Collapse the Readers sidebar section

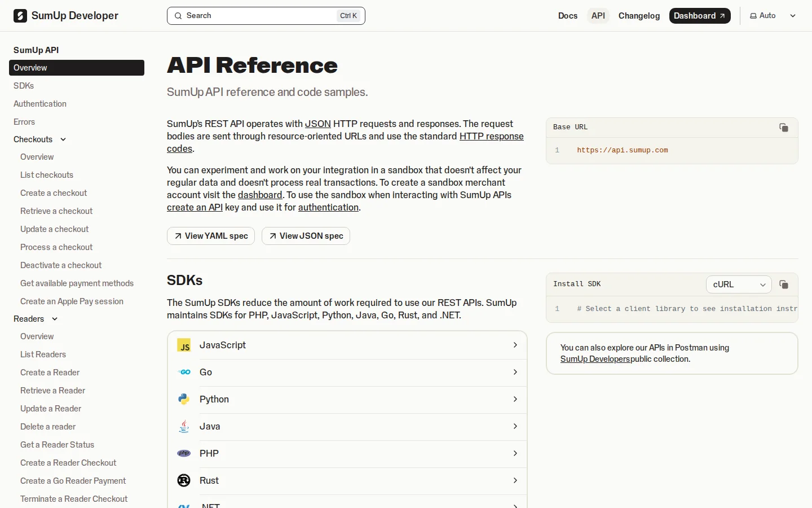(55, 319)
